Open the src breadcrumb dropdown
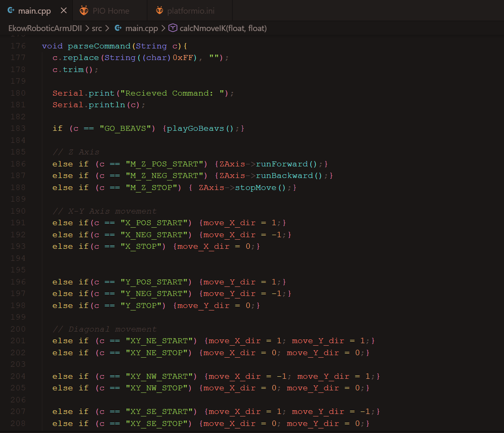This screenshot has height=433, width=504. click(97, 28)
